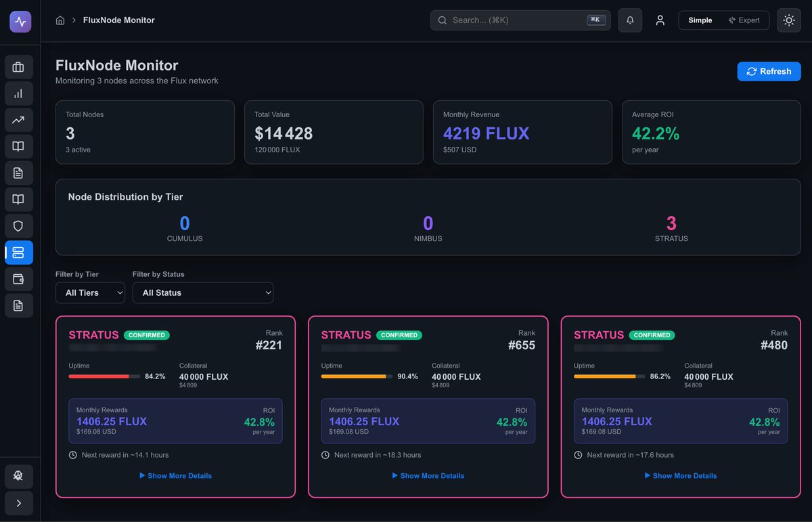Viewport: 812px width, 522px height.
Task: Open notifications bell
Action: point(630,20)
